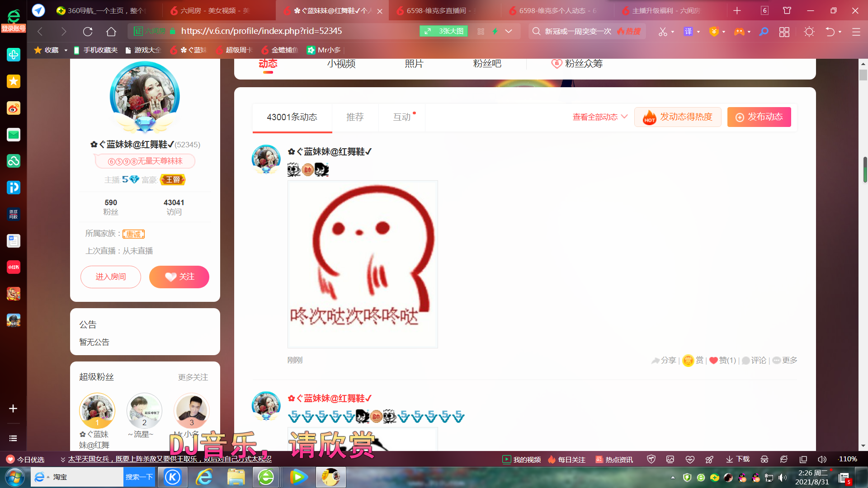The width and height of the screenshot is (868, 488).
Task: Click the 3张大图 button in address bar
Action: [443, 31]
